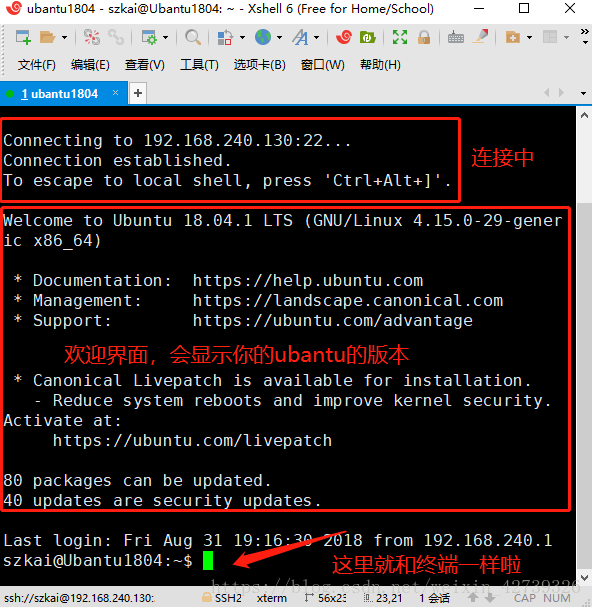592x607 pixels.
Task: Click the next tab right arrow
Action: [x=561, y=93]
